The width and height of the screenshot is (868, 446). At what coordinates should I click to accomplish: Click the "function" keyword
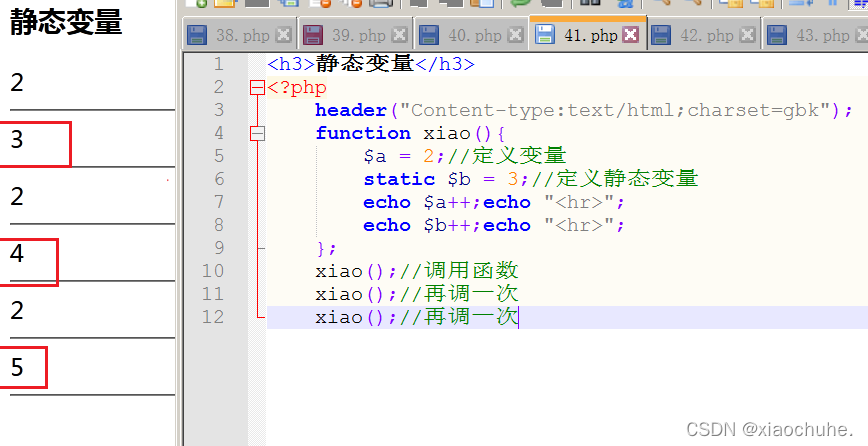point(363,133)
